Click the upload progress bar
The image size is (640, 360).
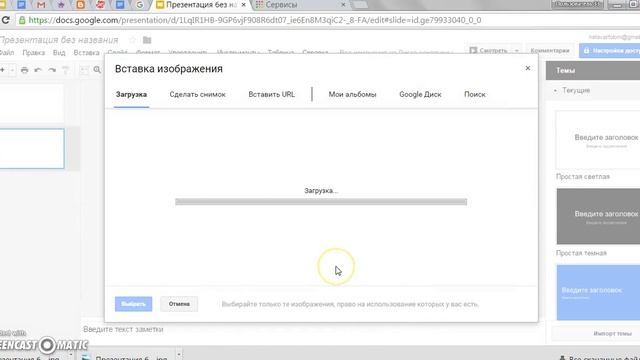pyautogui.click(x=321, y=202)
